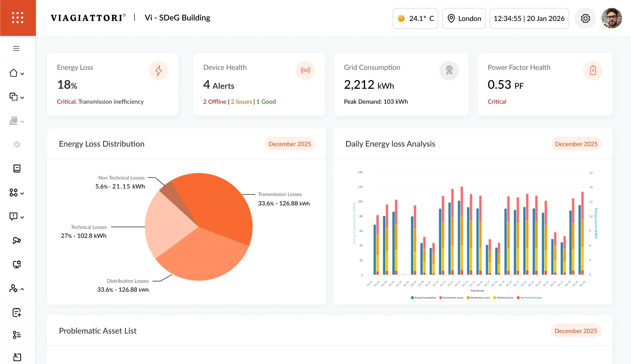Click the monitor settings sidebar icon
631x364 pixels.
[x=17, y=264]
